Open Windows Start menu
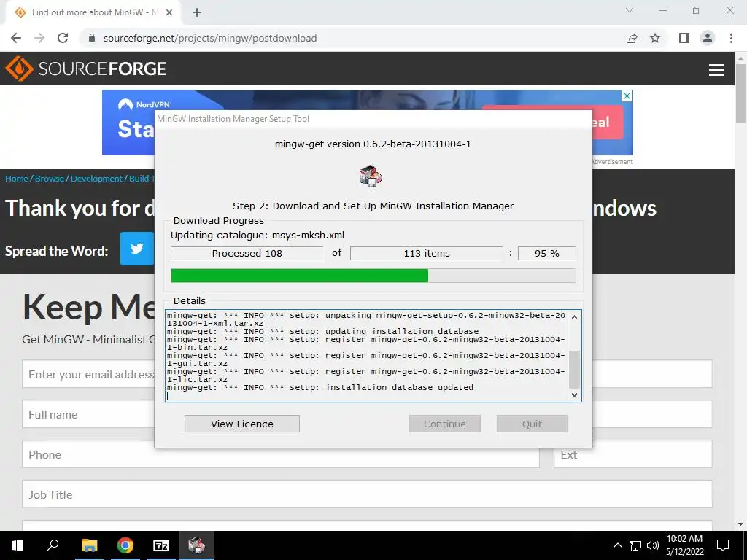 pyautogui.click(x=18, y=545)
